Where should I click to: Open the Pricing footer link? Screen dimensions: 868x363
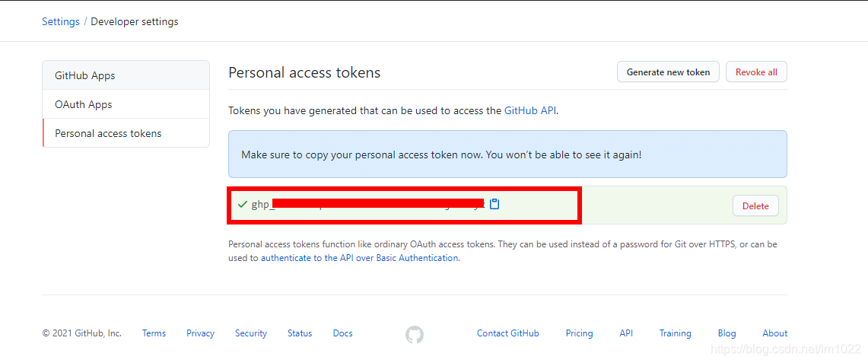pos(579,333)
